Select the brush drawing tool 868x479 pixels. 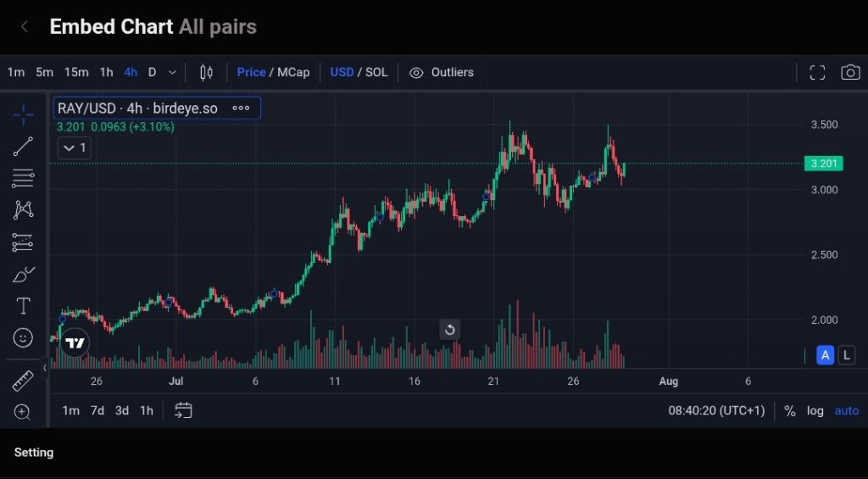point(23,275)
